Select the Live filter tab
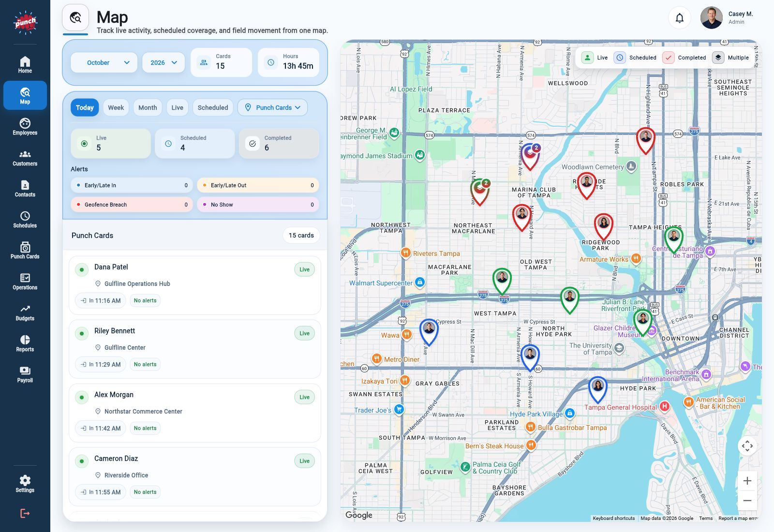This screenshot has height=532, width=774. [x=178, y=107]
